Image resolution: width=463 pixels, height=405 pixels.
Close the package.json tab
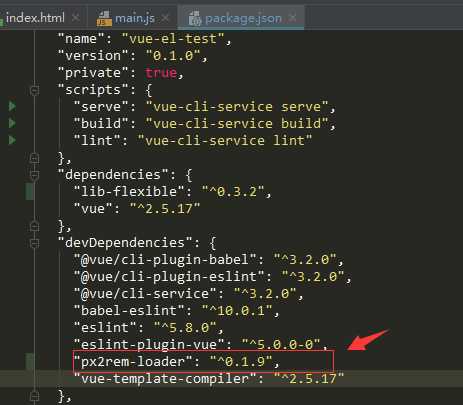[x=292, y=17]
